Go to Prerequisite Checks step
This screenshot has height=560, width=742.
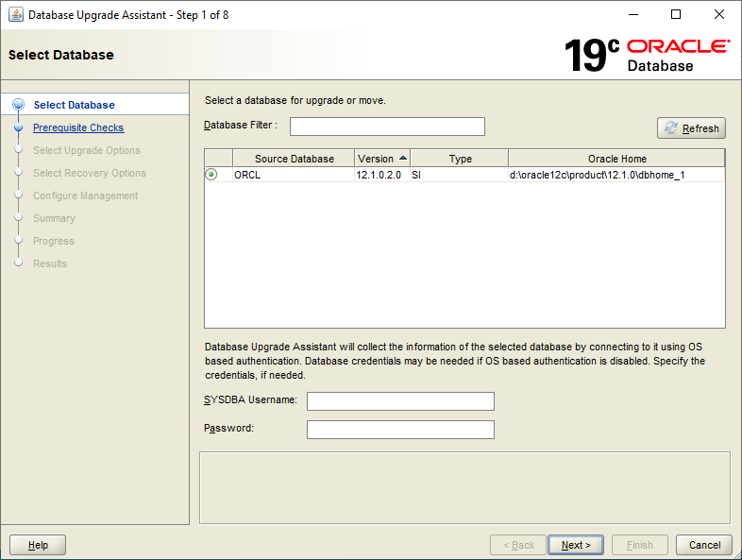tap(78, 127)
